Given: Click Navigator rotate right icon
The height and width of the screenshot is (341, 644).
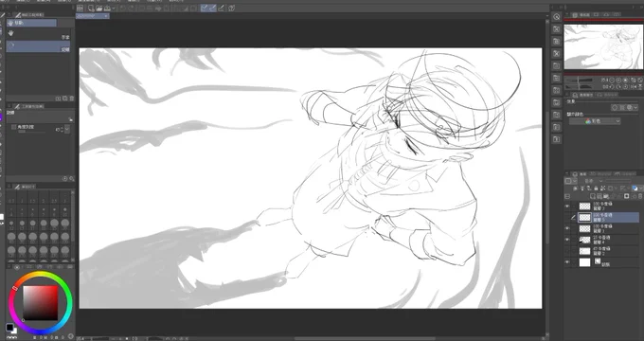Looking at the screenshot, I should (x=618, y=87).
